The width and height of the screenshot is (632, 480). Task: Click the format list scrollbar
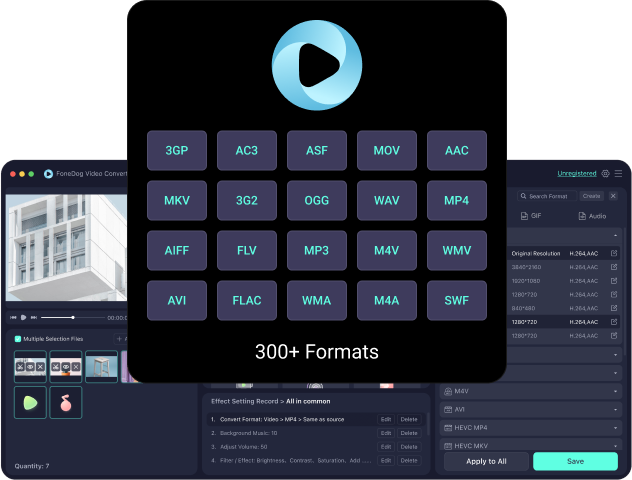click(626, 290)
